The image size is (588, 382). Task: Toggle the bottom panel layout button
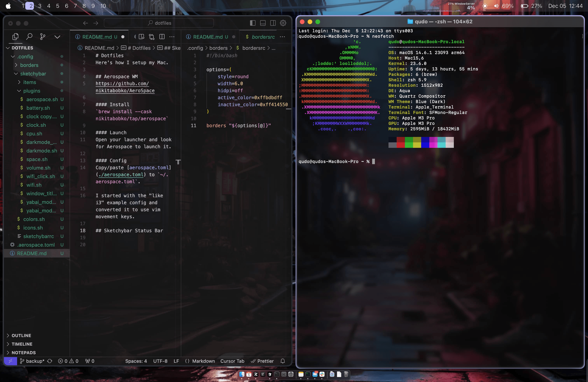(x=263, y=23)
